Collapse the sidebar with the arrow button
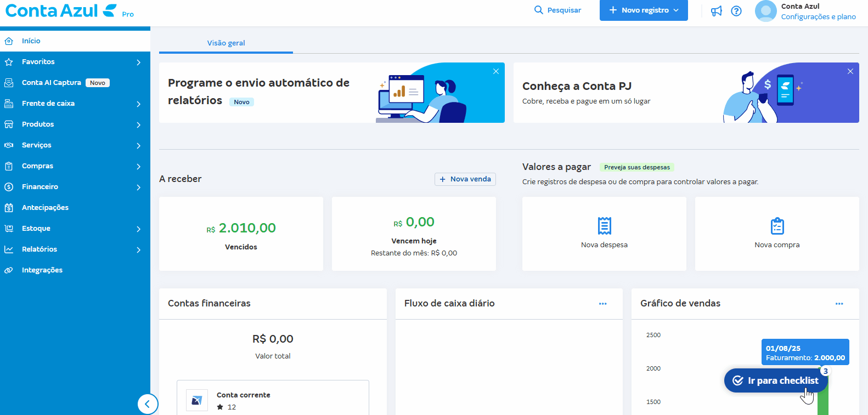This screenshot has width=868, height=415. pyautogui.click(x=148, y=405)
